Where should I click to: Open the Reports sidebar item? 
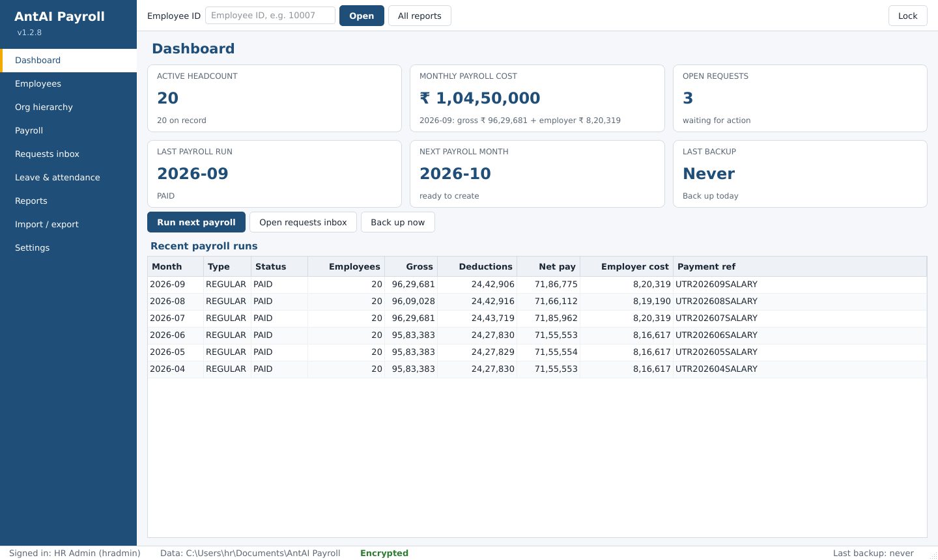[68, 201]
